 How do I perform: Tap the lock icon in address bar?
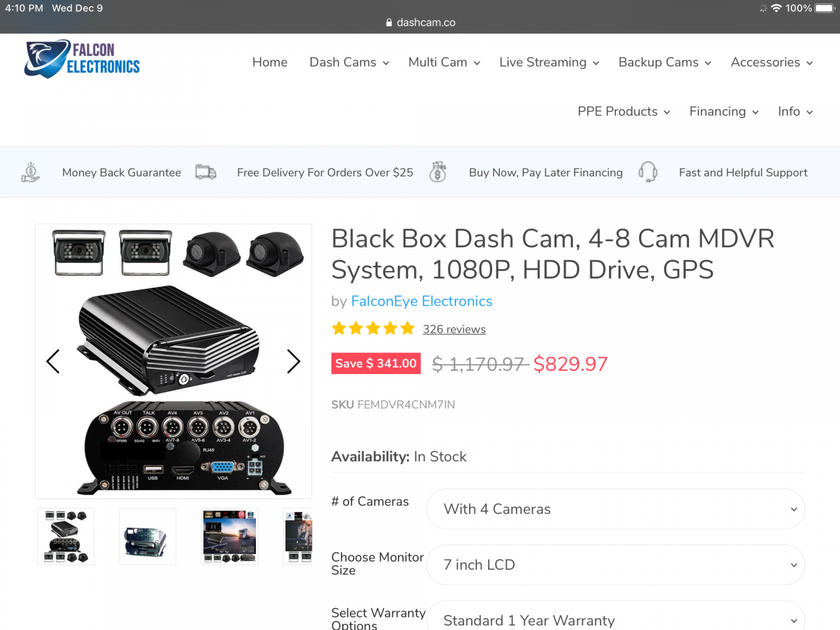coord(389,22)
